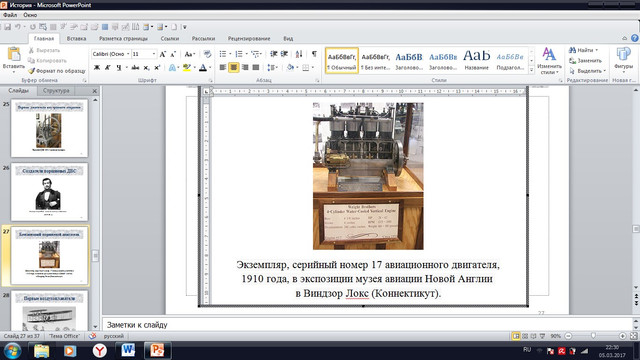Apply subscript formatting

[147, 67]
